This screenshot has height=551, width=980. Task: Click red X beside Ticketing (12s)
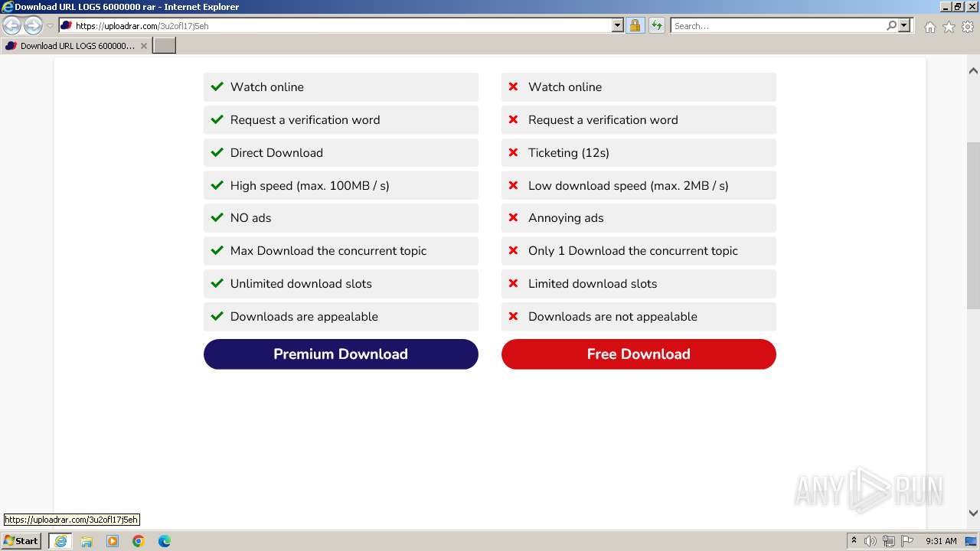click(514, 152)
